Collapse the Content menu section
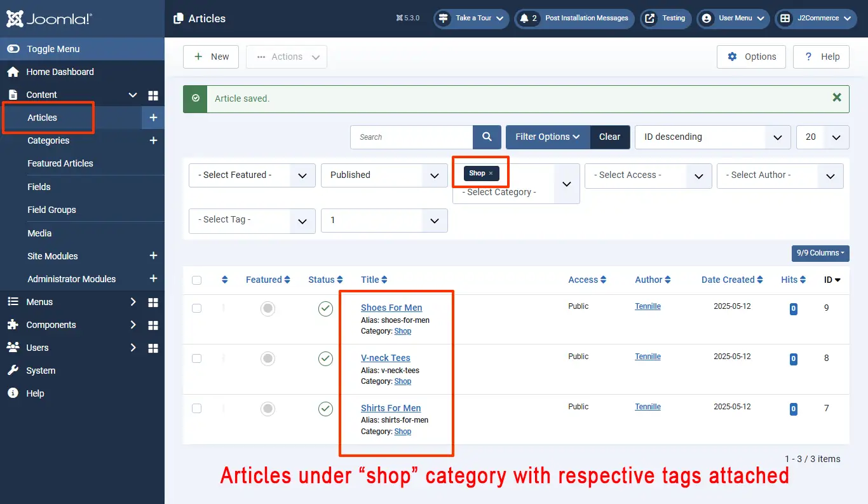This screenshot has height=504, width=868. coord(133,95)
